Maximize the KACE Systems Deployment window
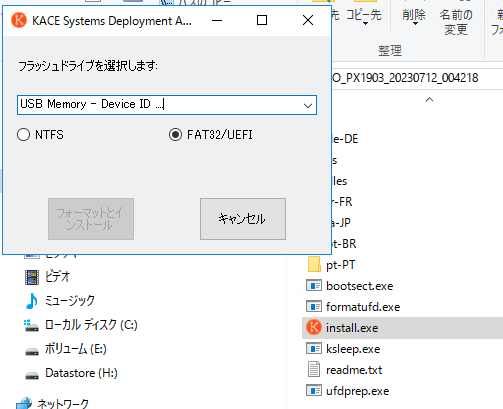The image size is (503, 409). [262, 20]
